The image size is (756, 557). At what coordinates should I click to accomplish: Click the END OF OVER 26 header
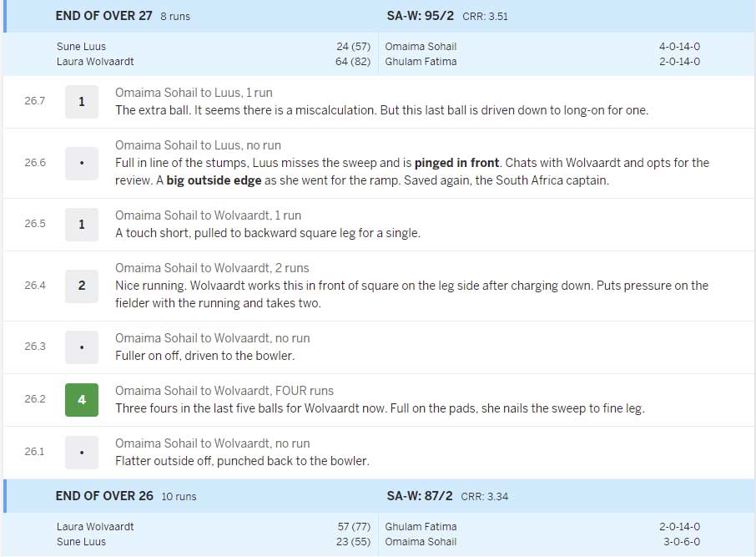coord(104,496)
